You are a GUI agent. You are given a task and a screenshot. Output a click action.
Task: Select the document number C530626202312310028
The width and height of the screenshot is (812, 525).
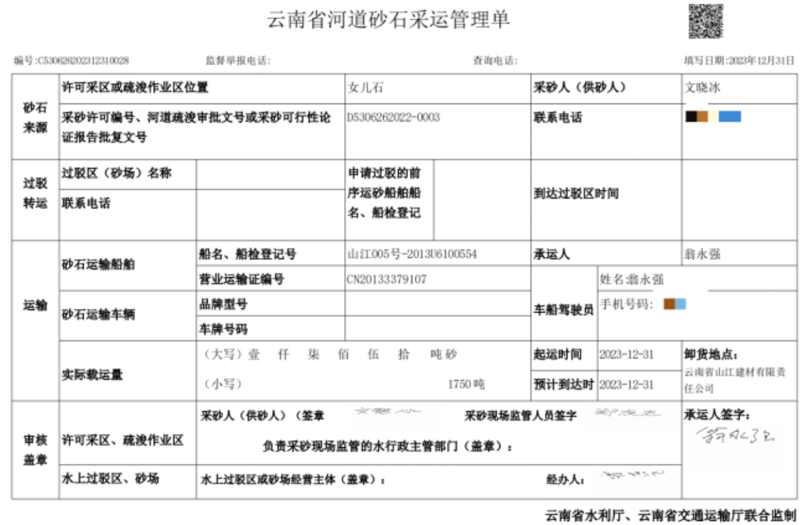[83, 60]
